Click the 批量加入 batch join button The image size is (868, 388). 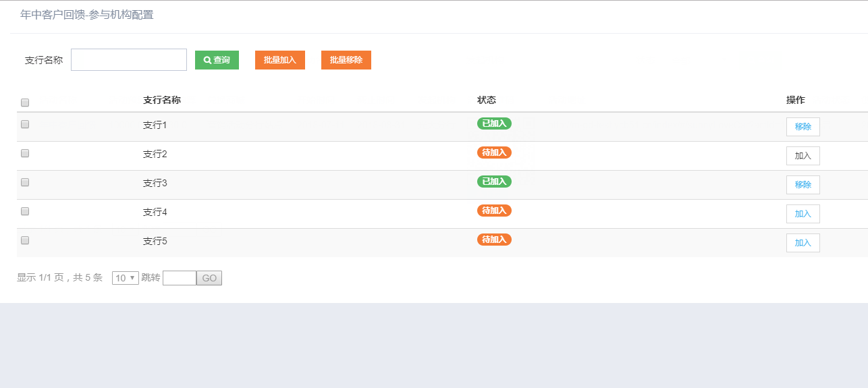[x=280, y=60]
